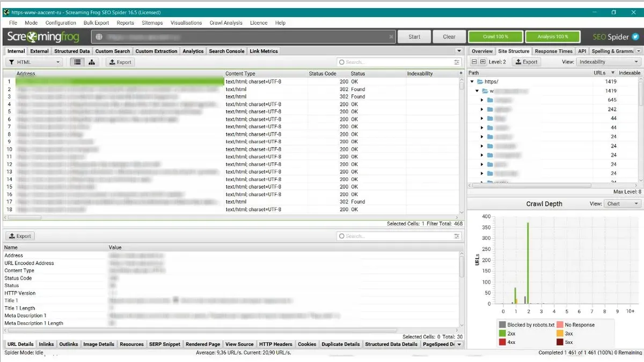644x362 pixels.
Task: Click the app icon in title bar
Action: pos(6,12)
